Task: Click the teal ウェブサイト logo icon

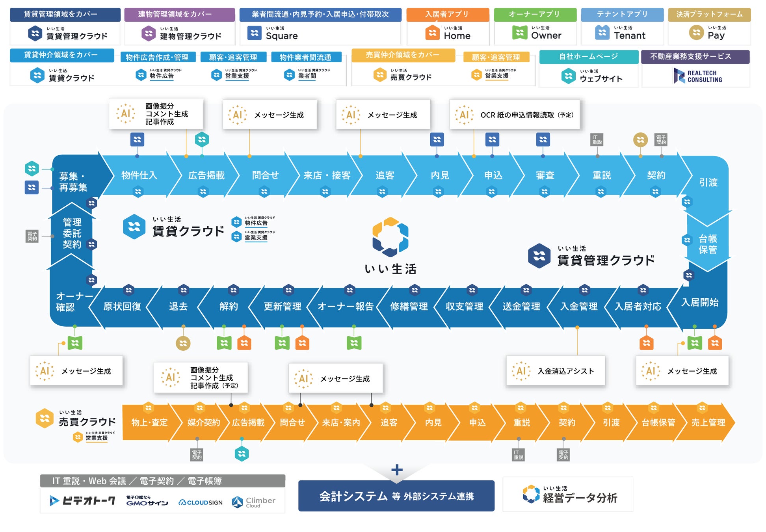Action: coord(568,76)
